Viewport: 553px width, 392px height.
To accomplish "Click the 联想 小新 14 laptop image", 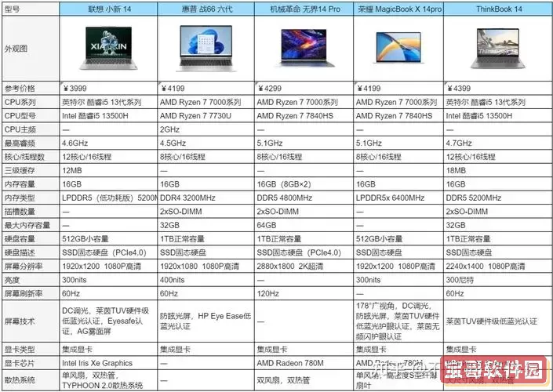I will coord(108,48).
